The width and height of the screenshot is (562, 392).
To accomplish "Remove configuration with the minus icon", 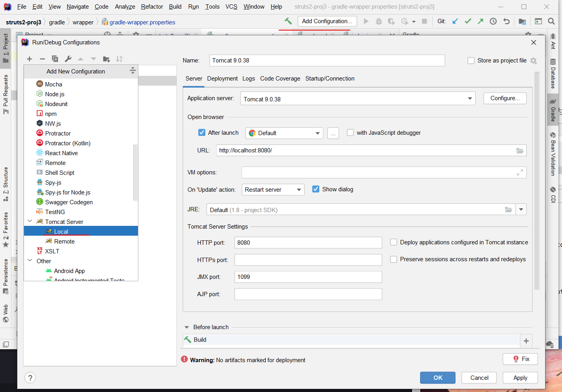I will [x=42, y=59].
